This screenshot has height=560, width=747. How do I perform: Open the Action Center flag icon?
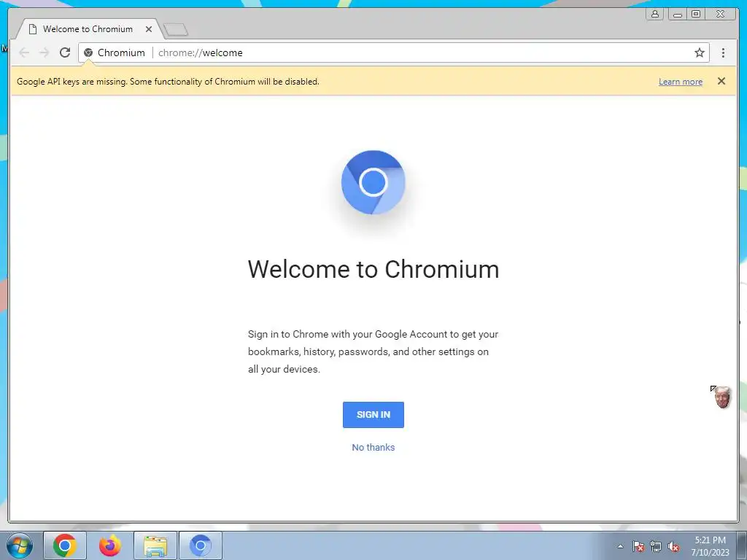coord(638,546)
